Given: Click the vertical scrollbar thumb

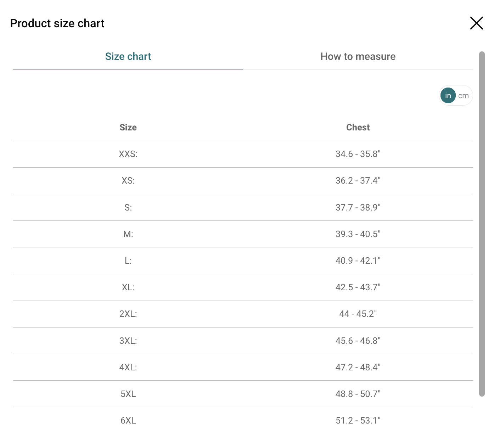Looking at the screenshot, I should (482, 223).
